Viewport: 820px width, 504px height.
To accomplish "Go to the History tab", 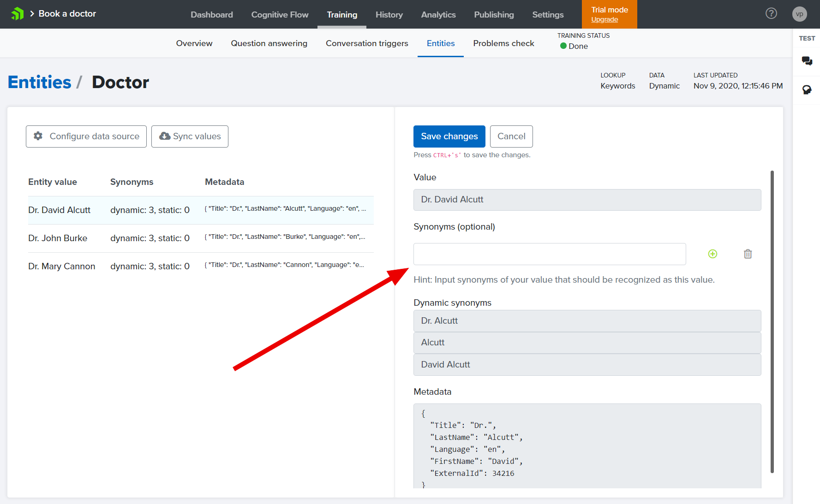I will pos(389,15).
